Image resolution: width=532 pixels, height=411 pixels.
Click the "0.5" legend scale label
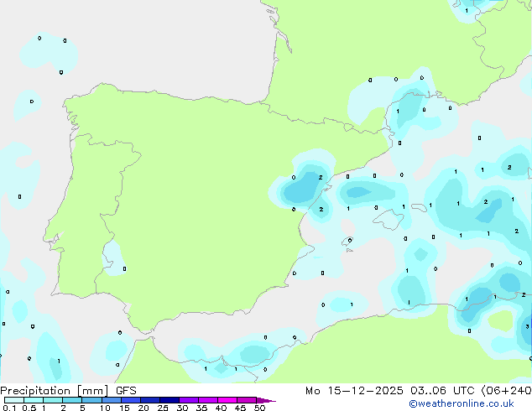pyautogui.click(x=29, y=408)
